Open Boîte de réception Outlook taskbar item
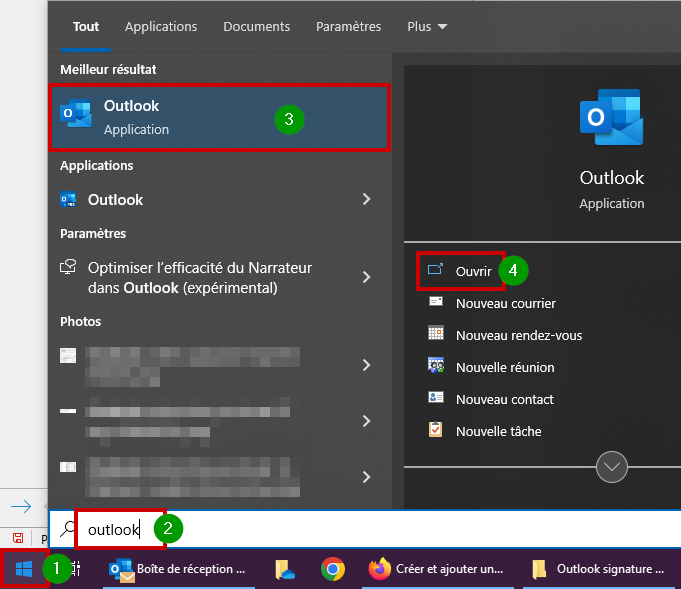This screenshot has height=589, width=681. pyautogui.click(x=178, y=569)
